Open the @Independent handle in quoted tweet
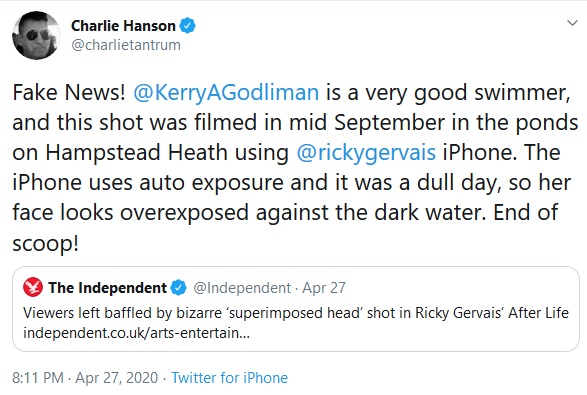Viewport: 587px width, 395px height. tap(242, 288)
